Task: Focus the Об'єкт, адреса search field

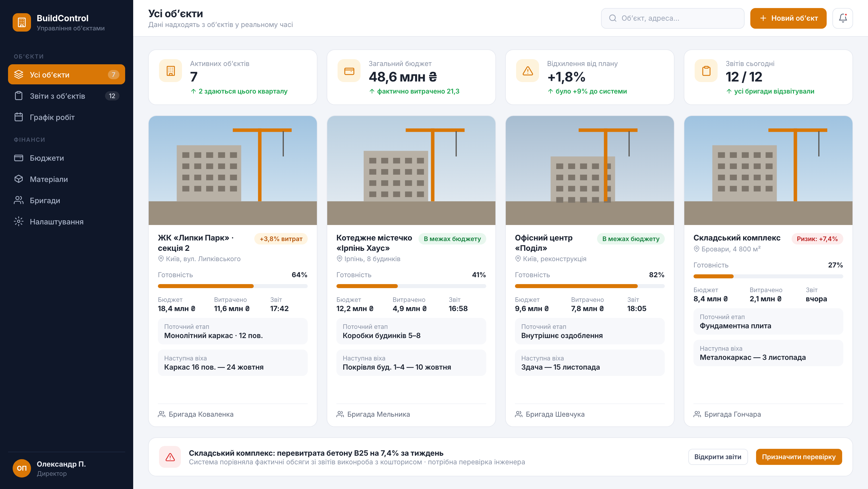Action: click(x=673, y=18)
